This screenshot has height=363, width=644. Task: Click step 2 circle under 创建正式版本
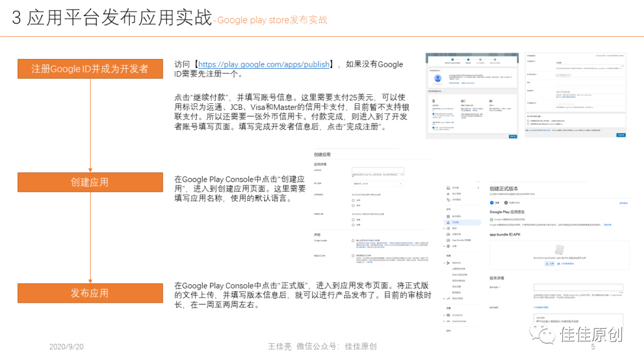pos(506,202)
